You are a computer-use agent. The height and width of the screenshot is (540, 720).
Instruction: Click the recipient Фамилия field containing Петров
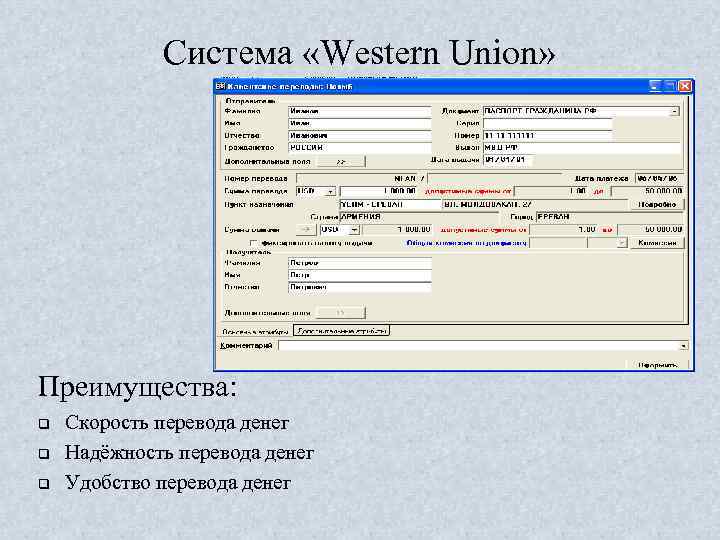point(360,263)
